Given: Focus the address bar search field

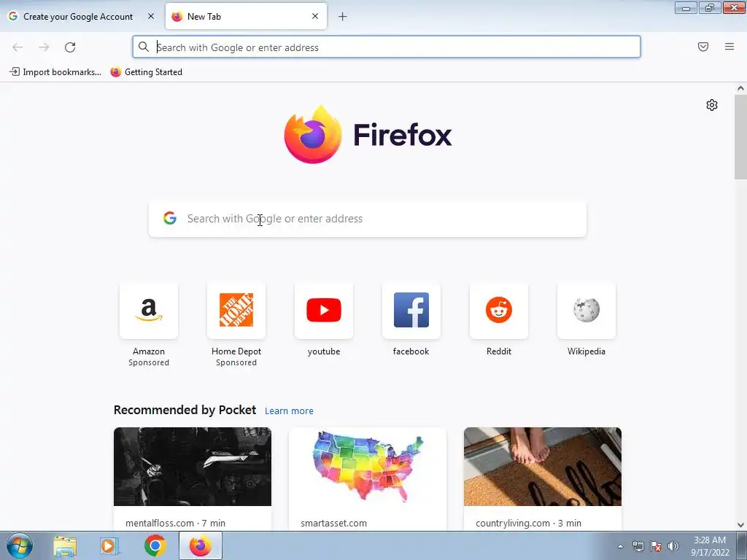Looking at the screenshot, I should coord(387,47).
